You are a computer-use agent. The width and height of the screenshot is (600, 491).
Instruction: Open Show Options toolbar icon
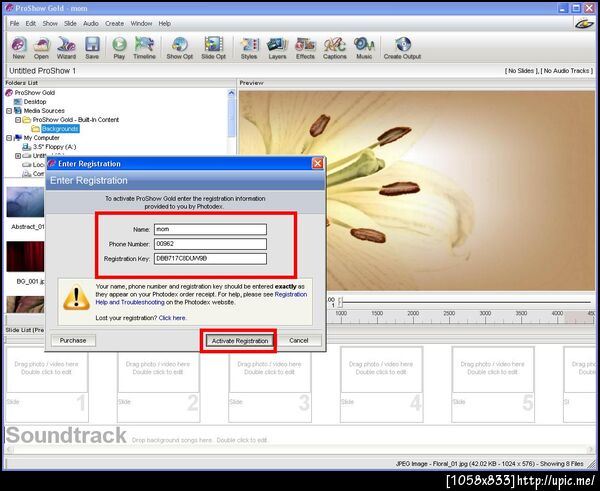(x=179, y=48)
